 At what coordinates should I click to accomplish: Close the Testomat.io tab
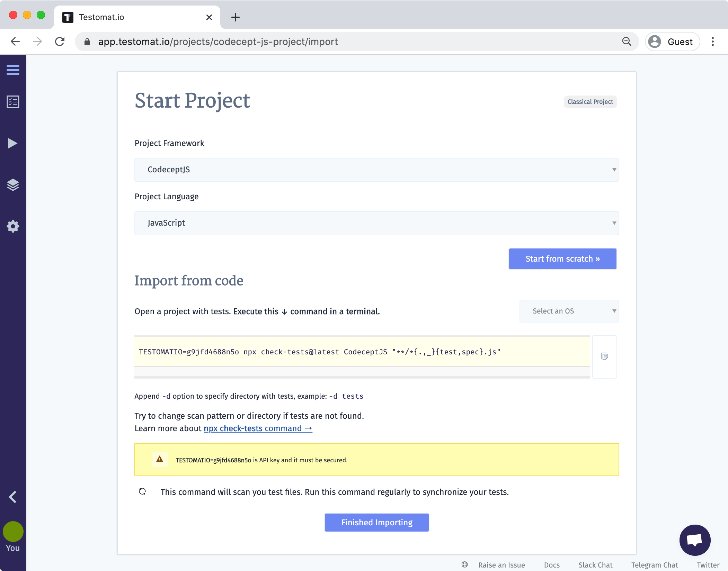209,17
